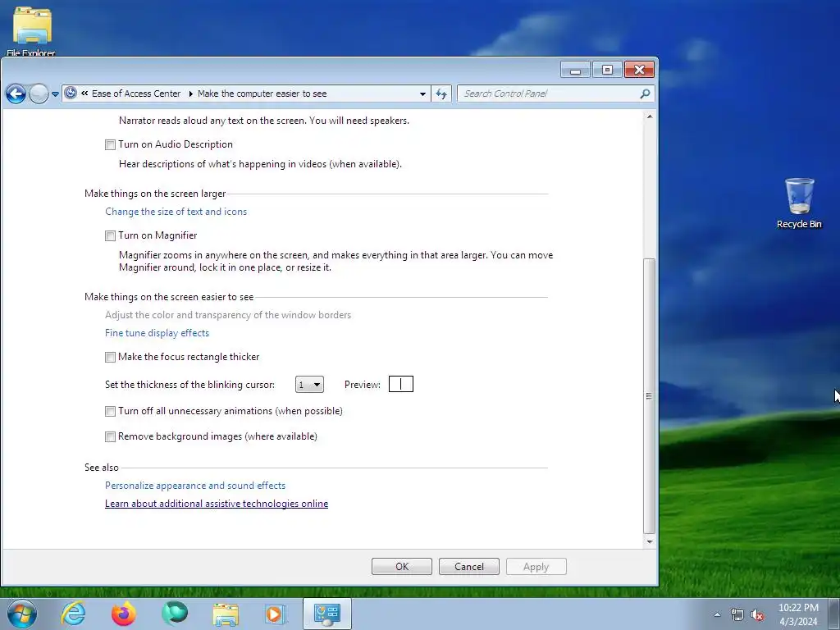Open the green globe taskbar app
This screenshot has height=630, width=840.
click(x=175, y=614)
